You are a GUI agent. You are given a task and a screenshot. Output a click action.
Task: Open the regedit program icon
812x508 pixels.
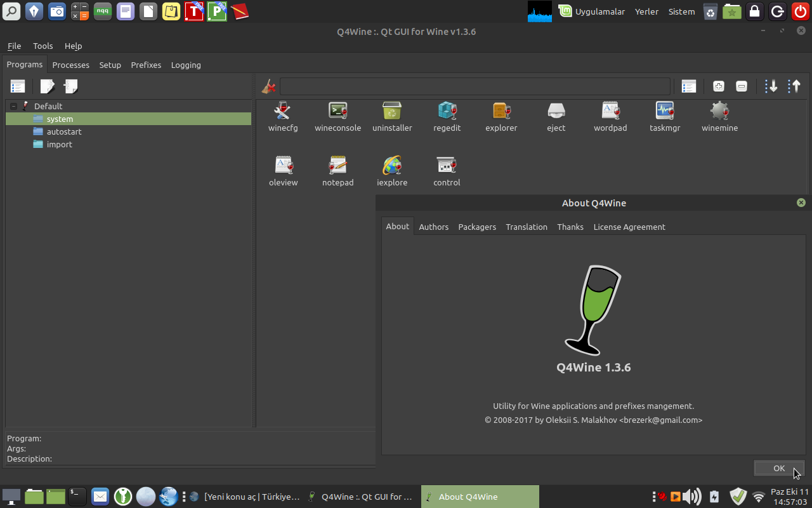click(x=447, y=117)
